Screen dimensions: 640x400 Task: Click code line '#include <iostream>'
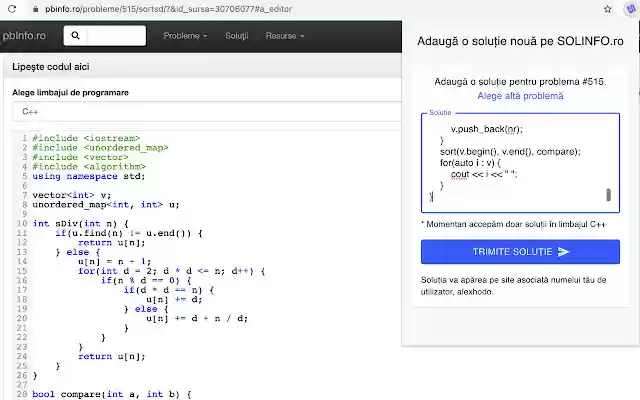point(86,138)
